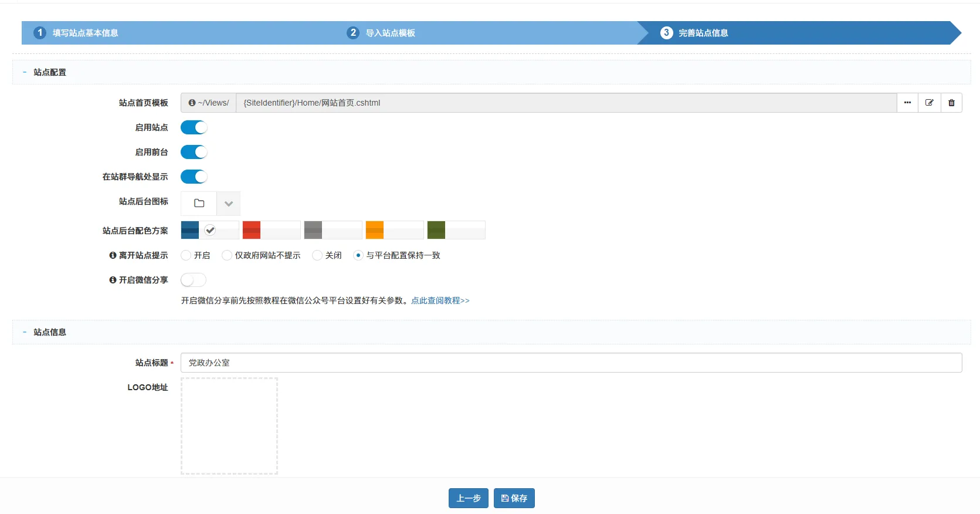The image size is (980, 514).
Task: Collapse the 站点信息 section
Action: click(25, 332)
